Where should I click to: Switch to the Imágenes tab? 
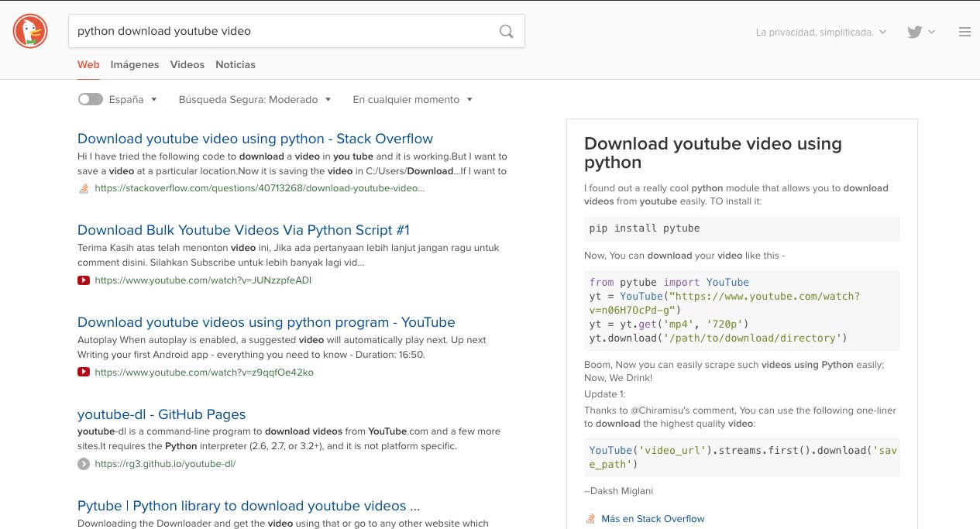point(135,65)
